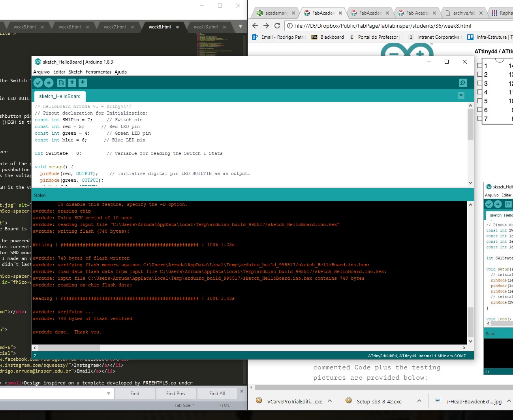Open the Arquivo menu in Arduino

pyautogui.click(x=41, y=72)
